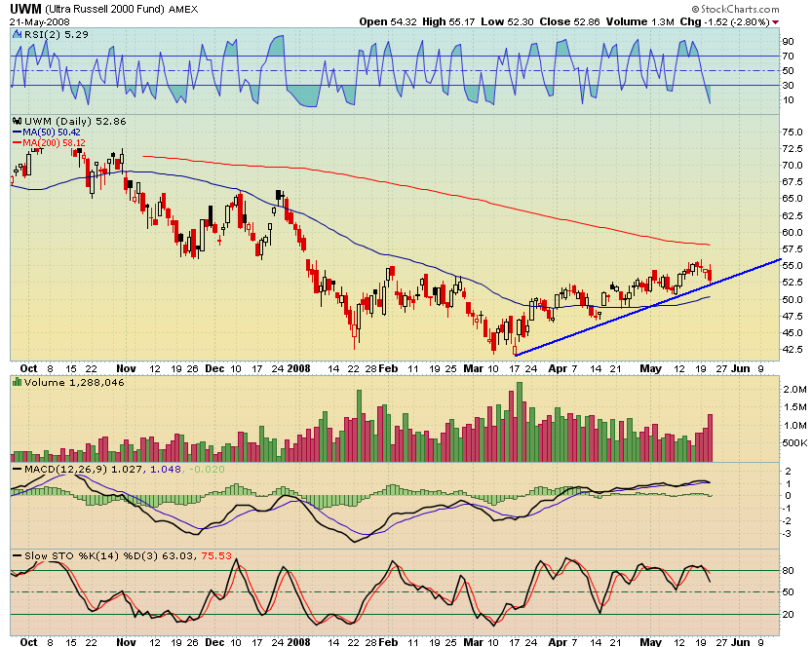
Task: Click the red down arrow after Chg
Action: (x=775, y=22)
